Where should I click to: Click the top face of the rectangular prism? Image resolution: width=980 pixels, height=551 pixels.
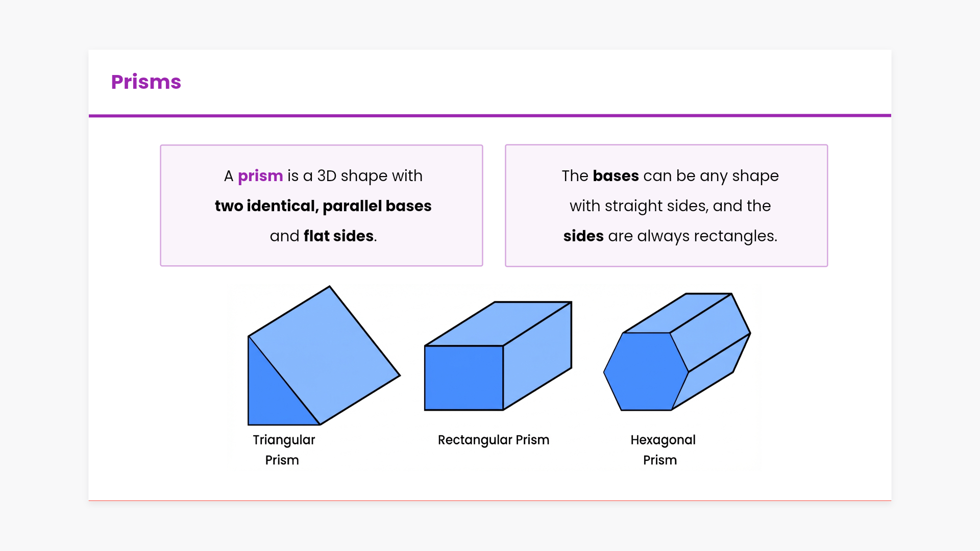pyautogui.click(x=498, y=324)
